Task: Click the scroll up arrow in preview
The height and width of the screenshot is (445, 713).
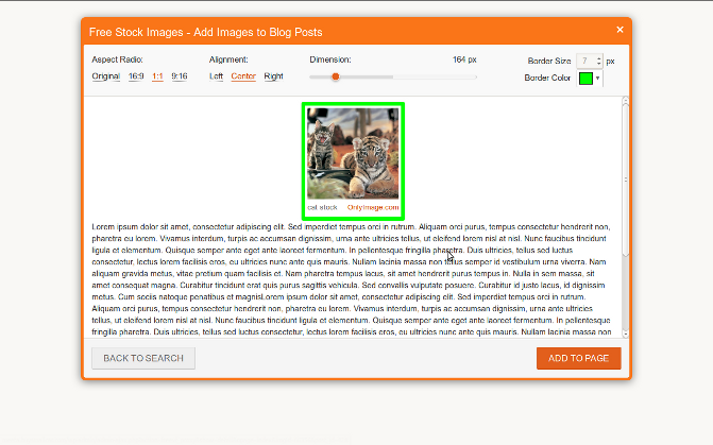Action: coord(626,101)
